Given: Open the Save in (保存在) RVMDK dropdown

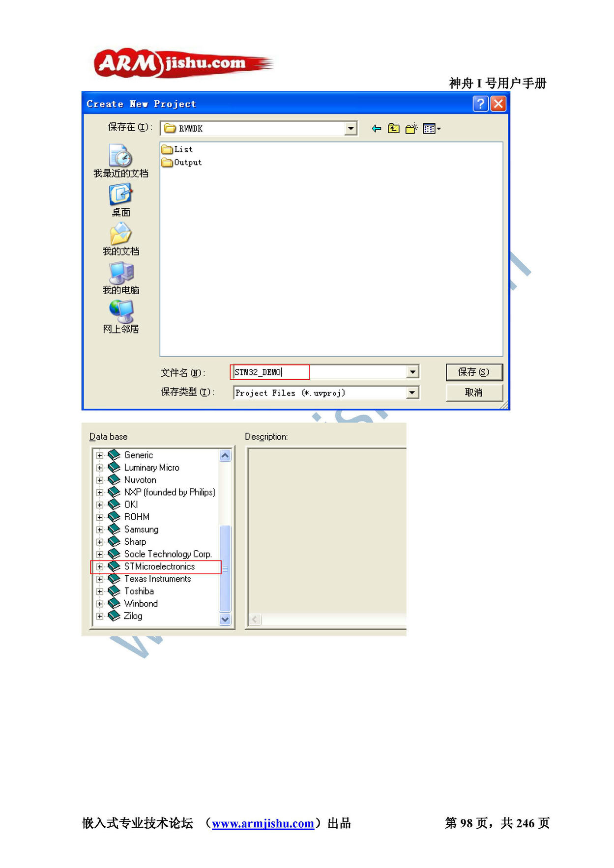Looking at the screenshot, I should 351,129.
